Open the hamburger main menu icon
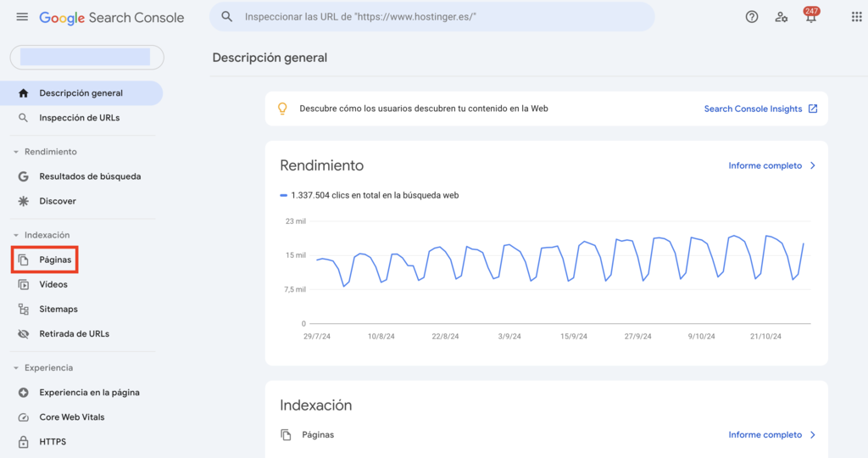The height and width of the screenshot is (458, 868). point(22,17)
